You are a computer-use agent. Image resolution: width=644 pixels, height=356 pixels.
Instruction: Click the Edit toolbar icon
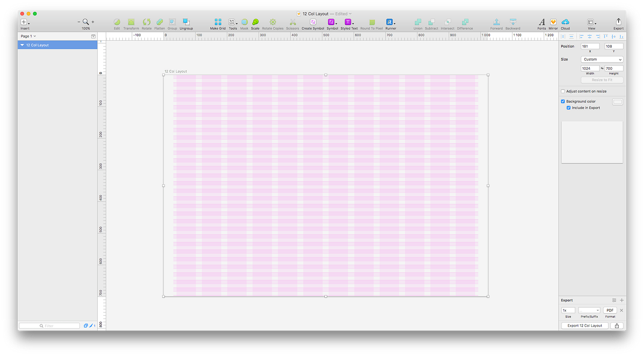117,22
